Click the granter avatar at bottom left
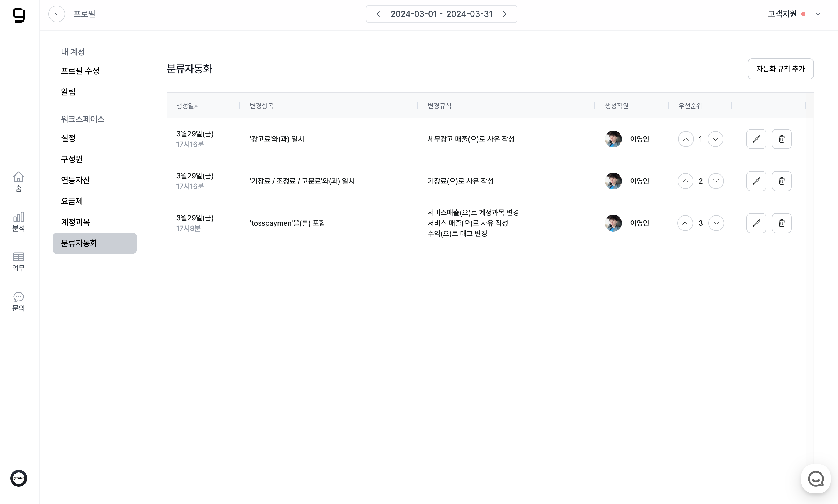The image size is (838, 504). (x=19, y=478)
